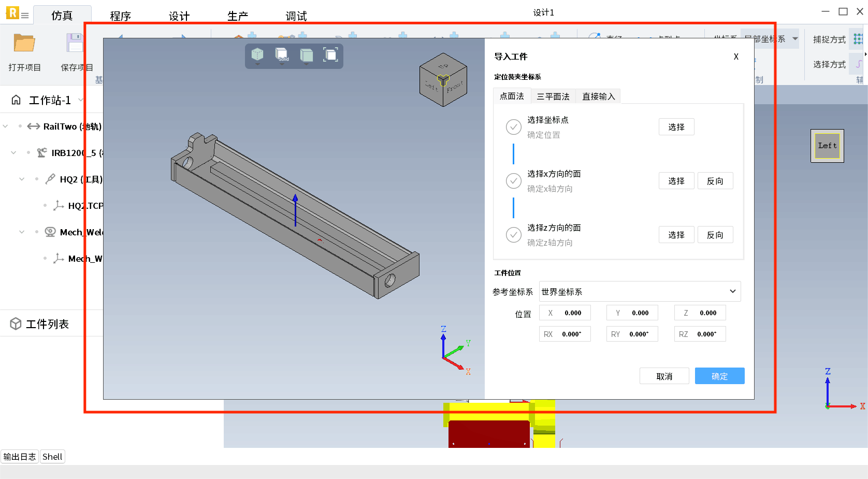Click the orientation view cube in preview
This screenshot has width=868, height=479.
[x=443, y=80]
